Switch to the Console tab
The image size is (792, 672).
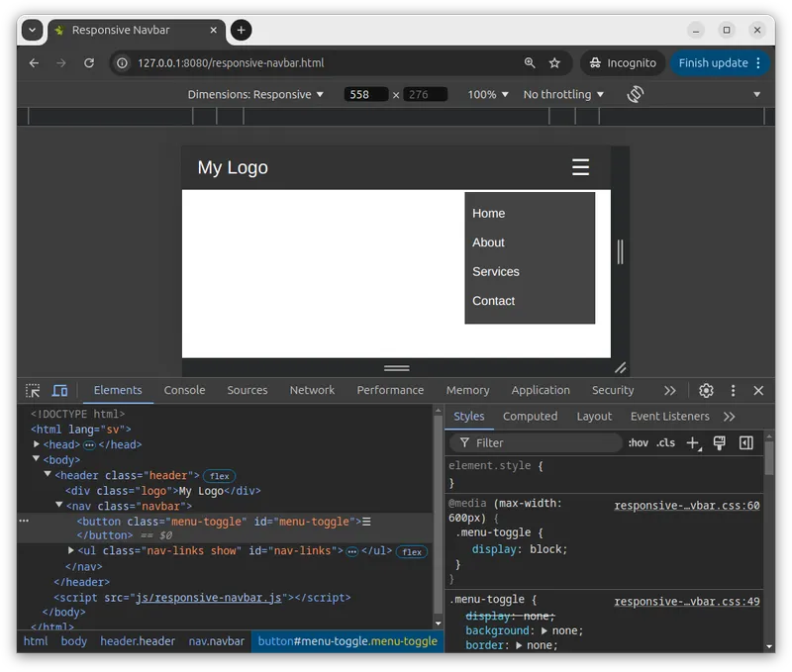184,390
